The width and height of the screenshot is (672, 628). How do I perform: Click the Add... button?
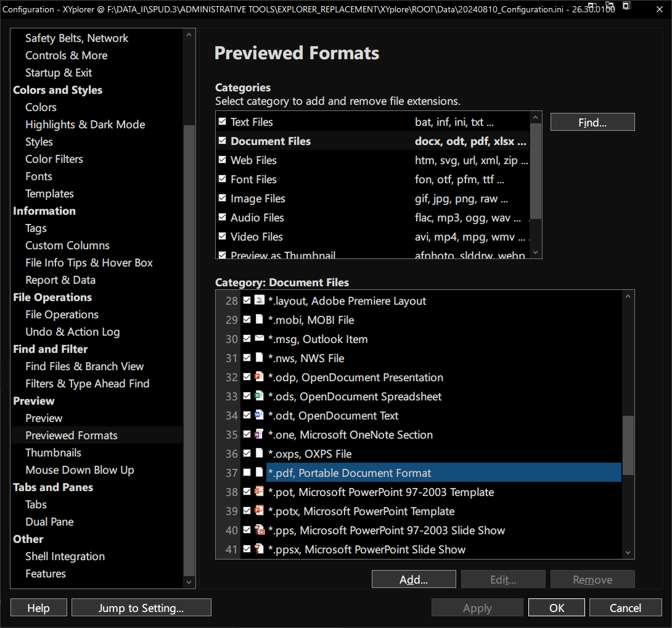coord(414,579)
